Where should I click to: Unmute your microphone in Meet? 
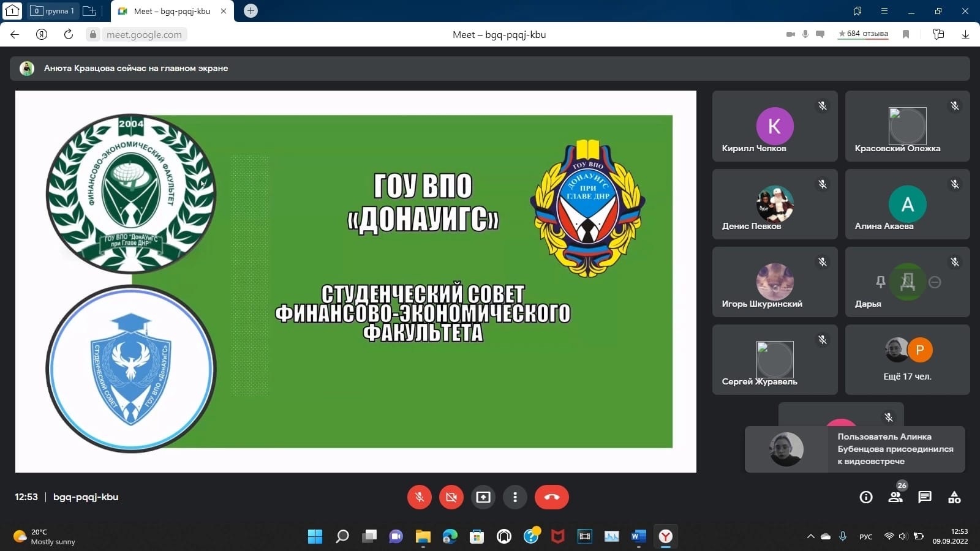click(420, 497)
